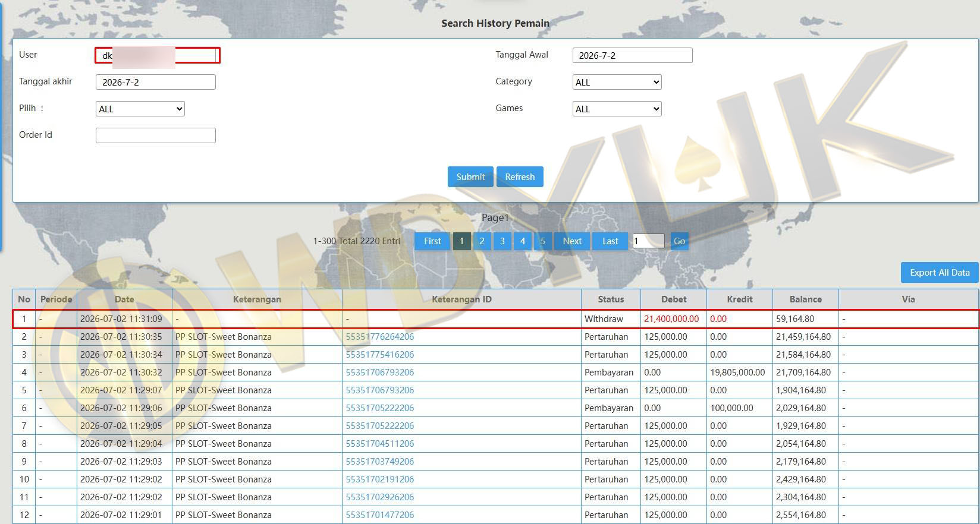
Task: Open order link 55351702191206
Action: [x=379, y=479]
